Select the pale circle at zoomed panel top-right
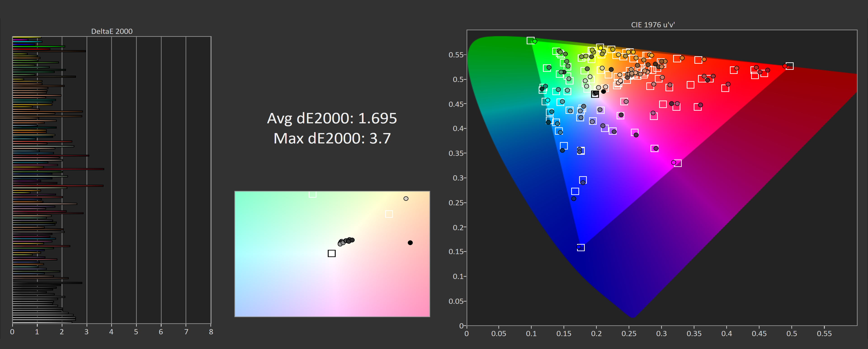This screenshot has width=868, height=349. [406, 198]
